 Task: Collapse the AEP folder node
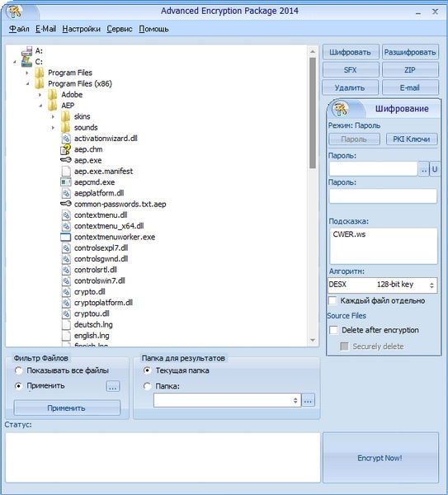(x=40, y=106)
